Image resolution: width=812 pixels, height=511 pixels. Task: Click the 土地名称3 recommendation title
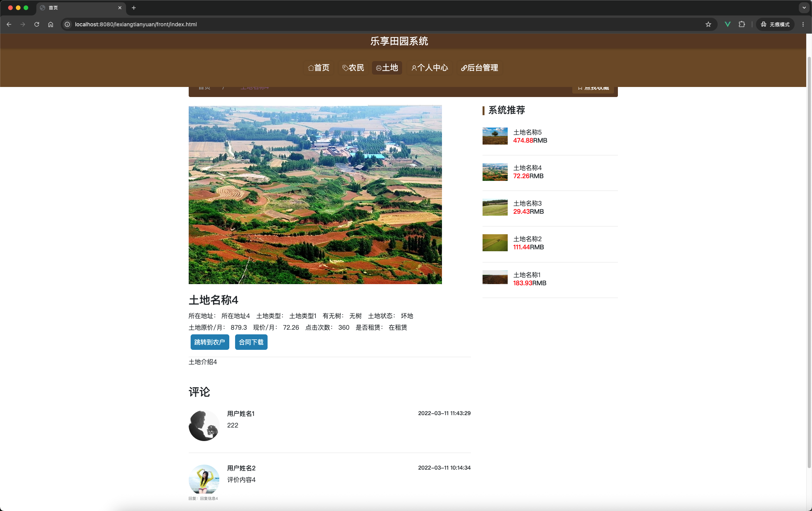[x=527, y=203]
